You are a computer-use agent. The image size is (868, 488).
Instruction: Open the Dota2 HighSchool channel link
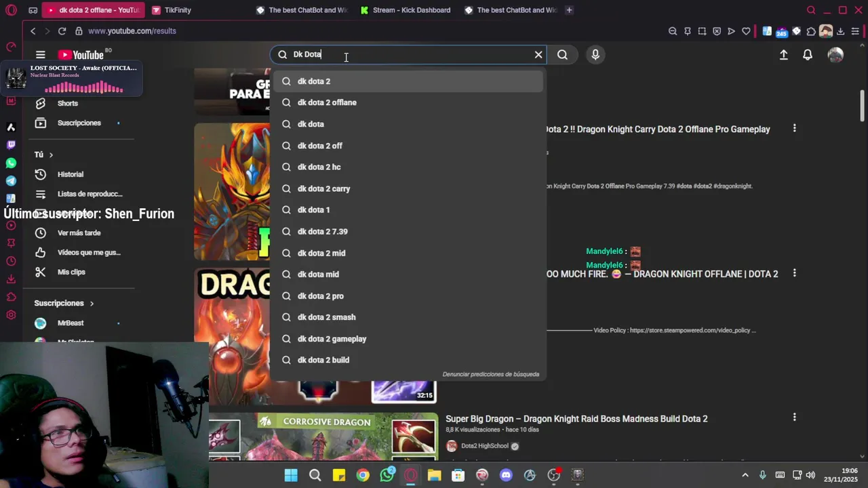coord(484,446)
